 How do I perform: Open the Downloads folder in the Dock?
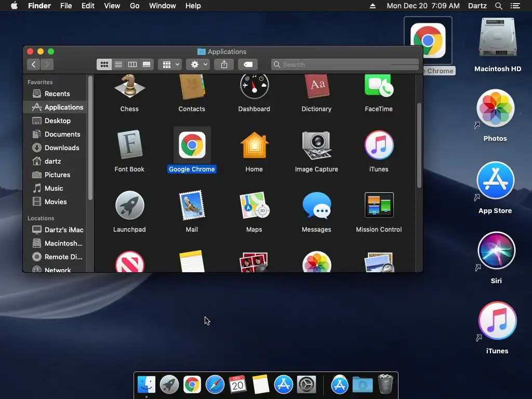point(362,385)
